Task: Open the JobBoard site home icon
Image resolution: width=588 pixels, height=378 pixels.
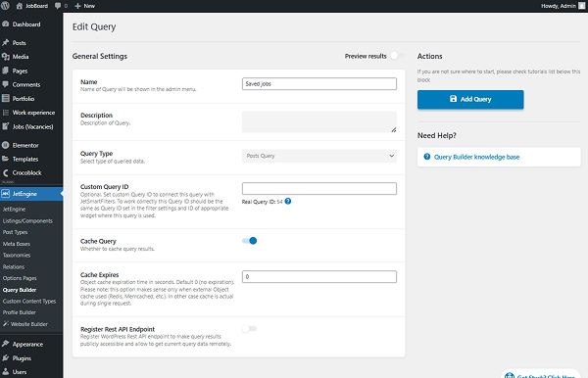Action: [20, 6]
